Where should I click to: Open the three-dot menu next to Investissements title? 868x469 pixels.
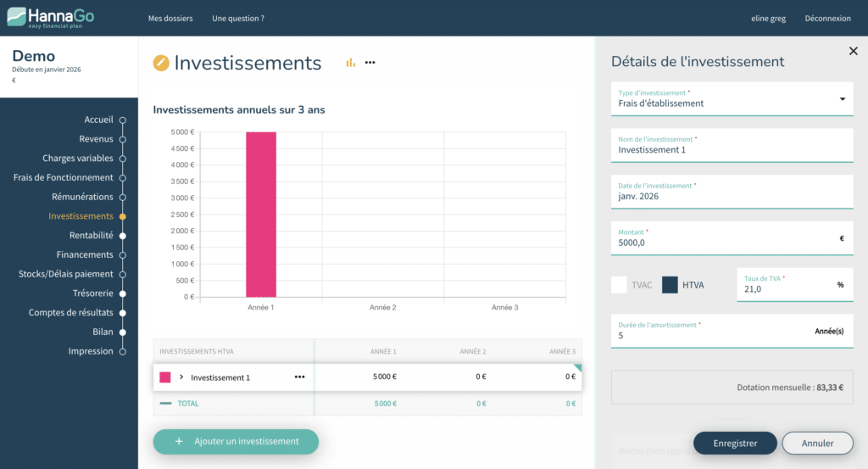pos(370,63)
